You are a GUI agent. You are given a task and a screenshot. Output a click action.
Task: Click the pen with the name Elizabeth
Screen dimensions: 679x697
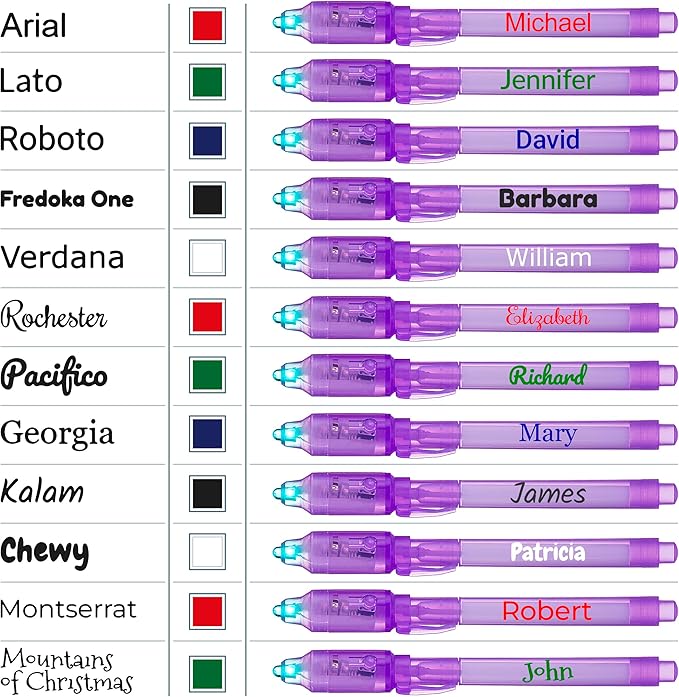470,317
